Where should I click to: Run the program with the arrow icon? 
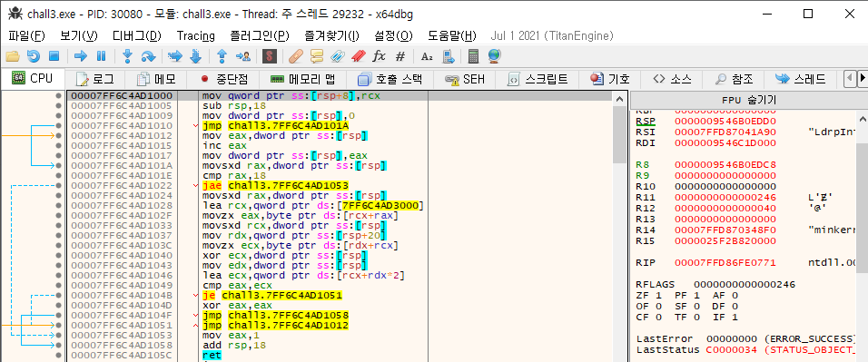tap(81, 56)
